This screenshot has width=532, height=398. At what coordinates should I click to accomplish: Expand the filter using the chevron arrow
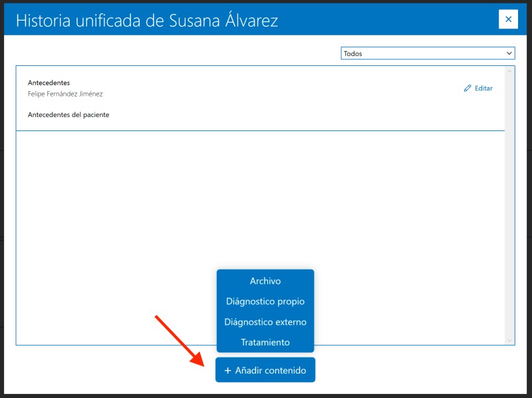pos(509,53)
